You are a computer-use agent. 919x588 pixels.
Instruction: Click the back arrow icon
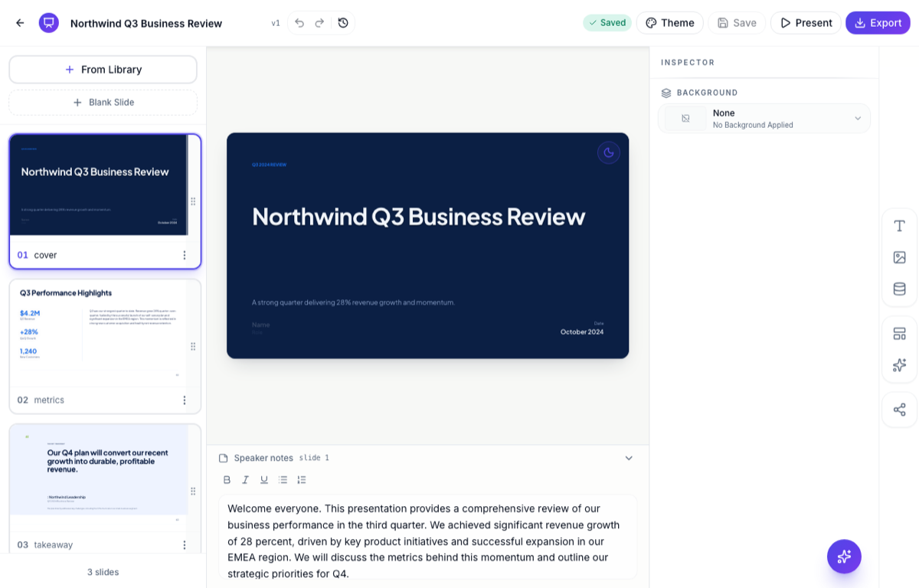[x=20, y=23]
